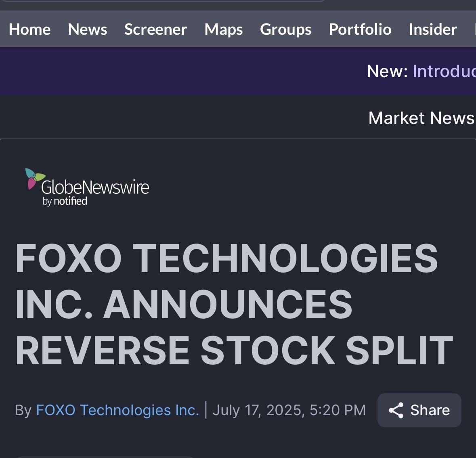Open the Groups navigation item
The width and height of the screenshot is (476, 458).
(286, 29)
